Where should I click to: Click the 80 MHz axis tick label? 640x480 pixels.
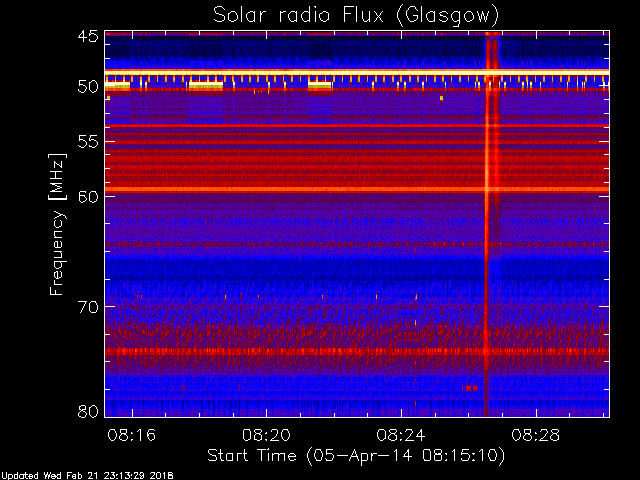[88, 411]
